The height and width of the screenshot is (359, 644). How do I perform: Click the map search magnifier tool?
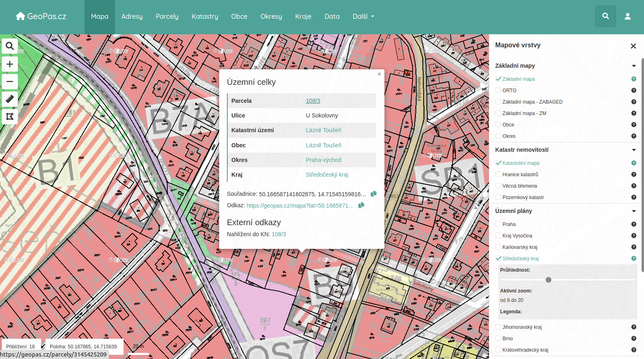point(10,46)
